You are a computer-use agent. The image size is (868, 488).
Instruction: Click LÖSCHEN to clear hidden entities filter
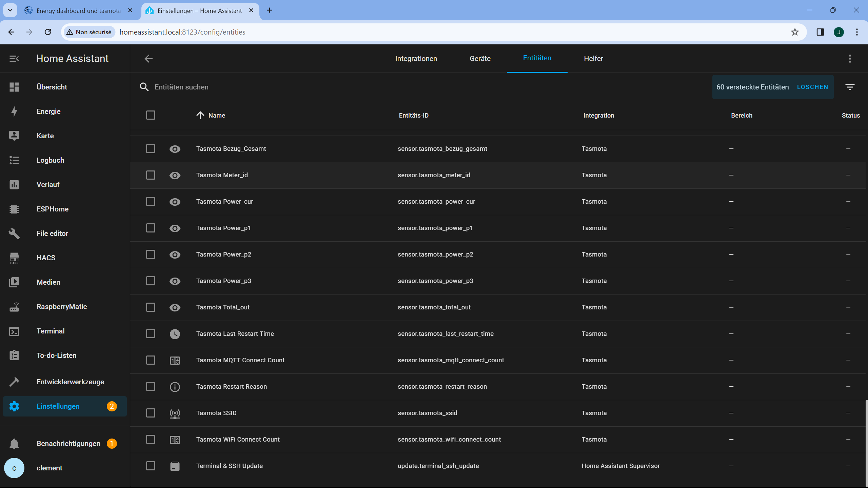click(x=812, y=87)
